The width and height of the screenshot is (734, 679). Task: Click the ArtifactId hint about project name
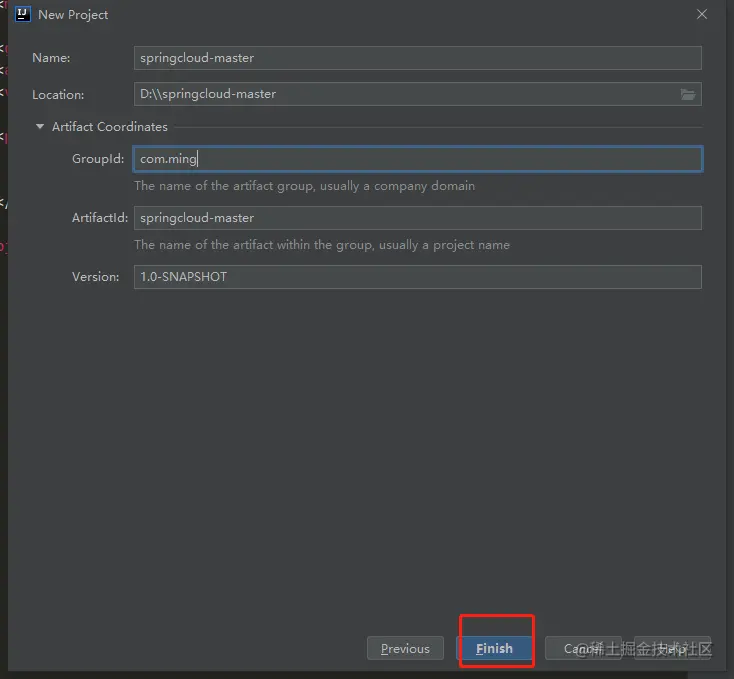tap(322, 245)
